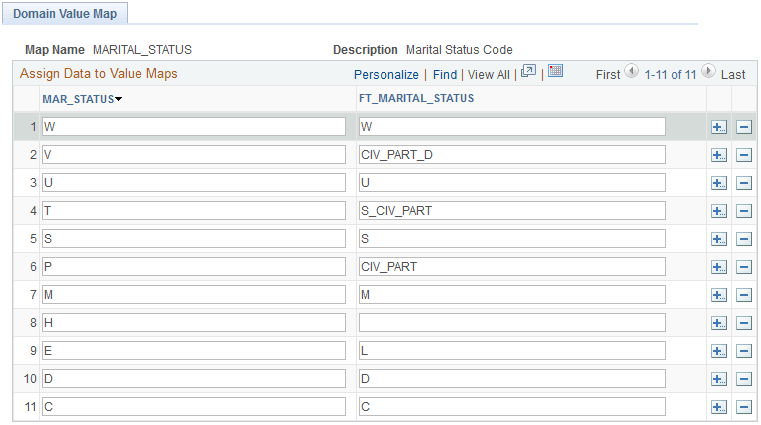
Task: Sort by FT_MARITAL_STATUS column header
Action: point(416,98)
